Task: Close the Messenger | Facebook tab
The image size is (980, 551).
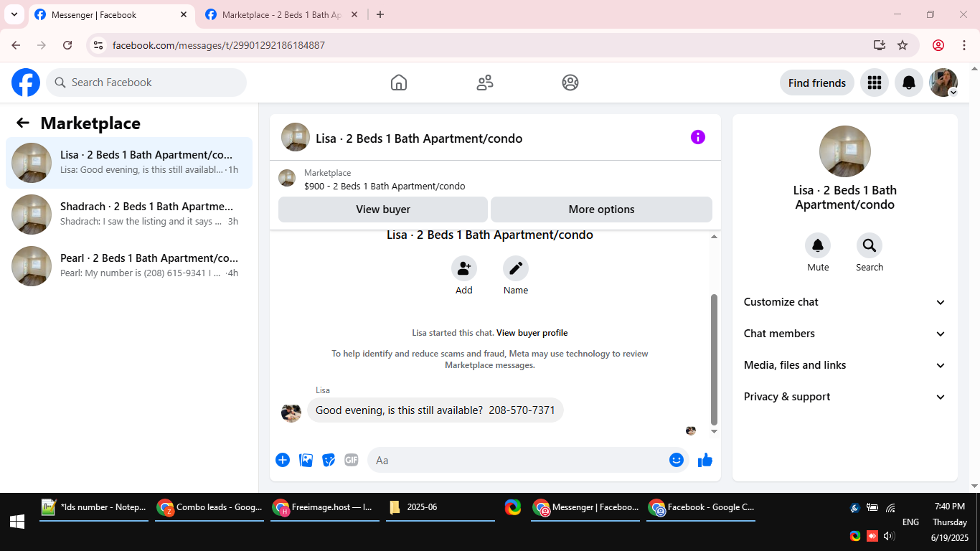Action: click(184, 14)
